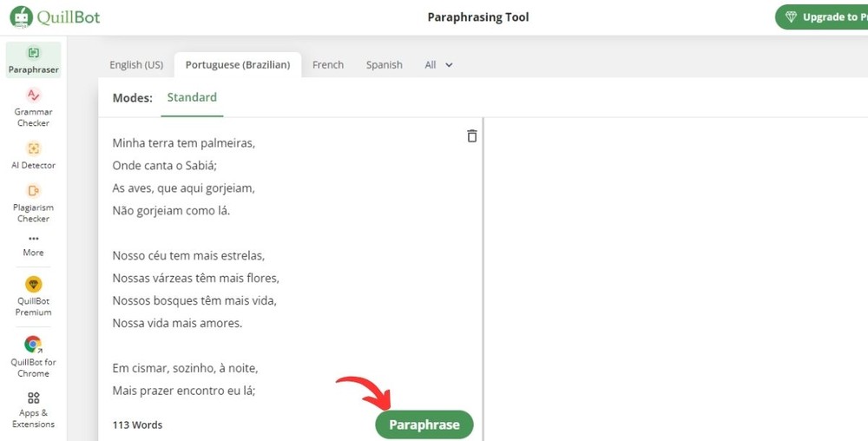868x441 pixels.
Task: Delete input text with trash icon
Action: click(x=471, y=135)
